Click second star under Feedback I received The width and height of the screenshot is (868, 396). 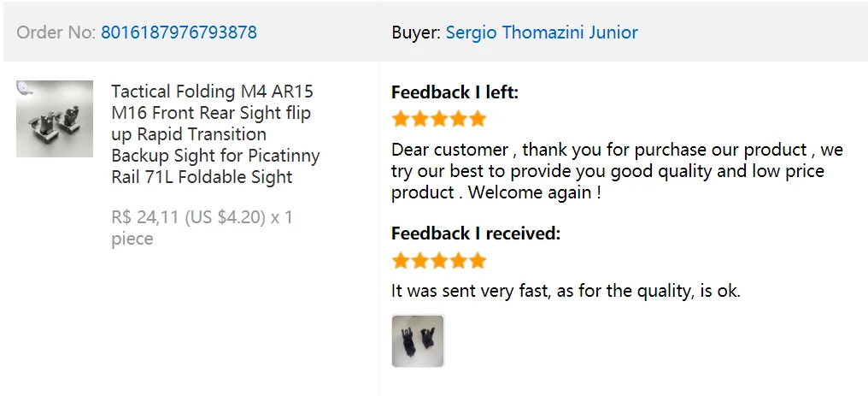click(419, 260)
